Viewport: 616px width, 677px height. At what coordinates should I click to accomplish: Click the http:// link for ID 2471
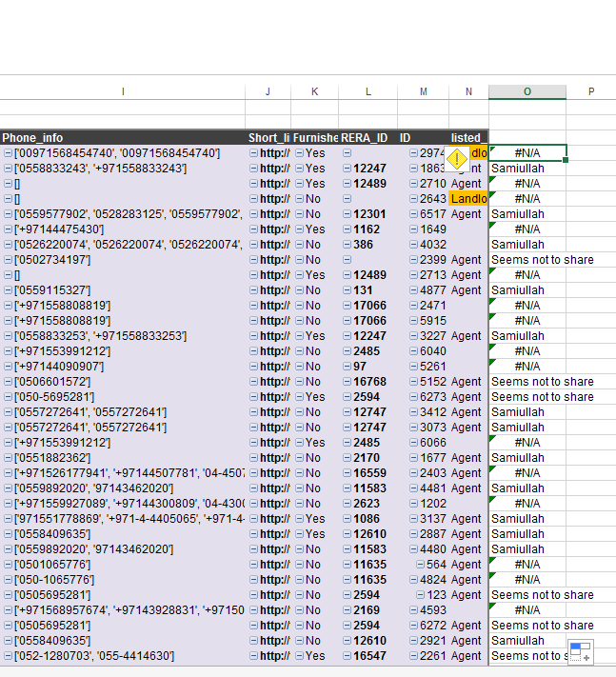coord(274,306)
